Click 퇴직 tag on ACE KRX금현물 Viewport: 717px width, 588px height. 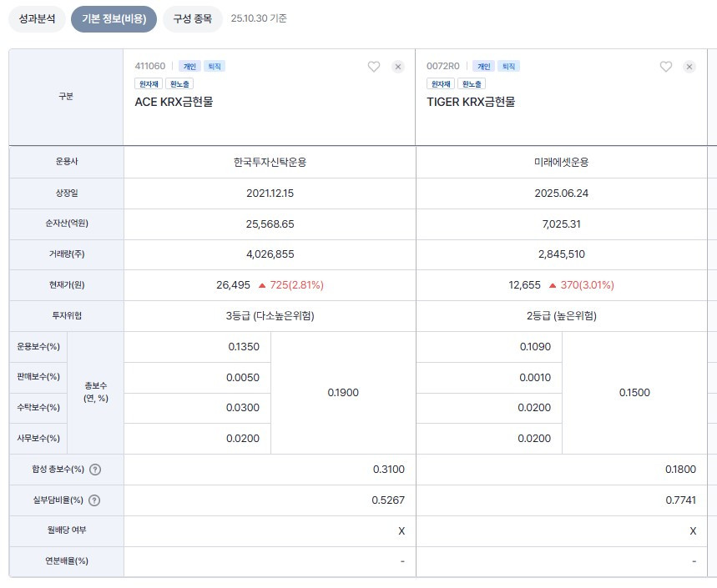click(x=215, y=67)
